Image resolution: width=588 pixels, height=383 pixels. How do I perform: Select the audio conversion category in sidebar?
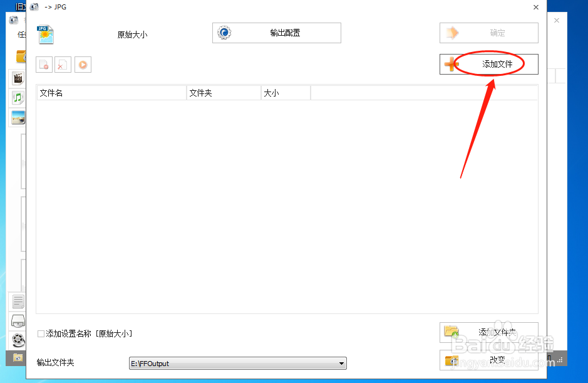coord(17,98)
